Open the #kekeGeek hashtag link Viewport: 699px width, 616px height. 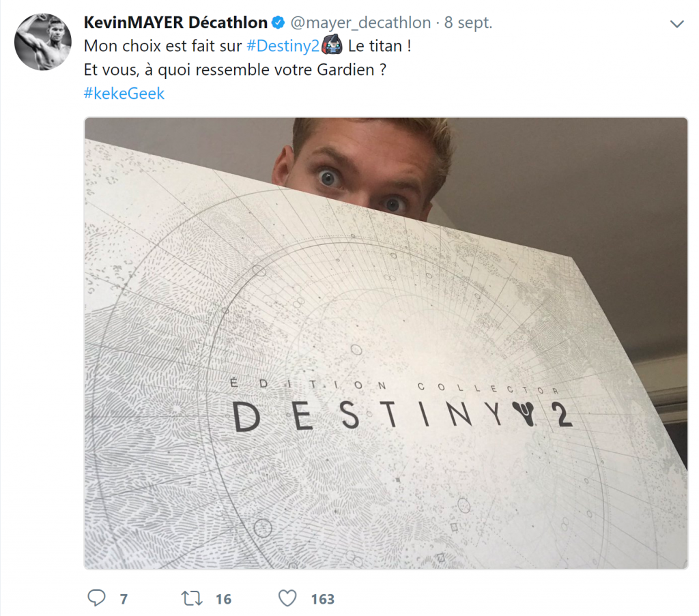click(124, 93)
